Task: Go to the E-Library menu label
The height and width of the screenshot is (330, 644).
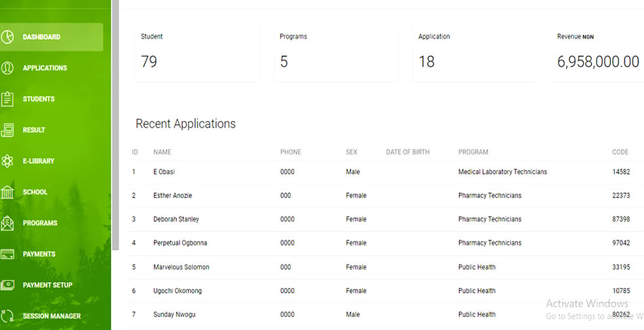Action: 39,161
